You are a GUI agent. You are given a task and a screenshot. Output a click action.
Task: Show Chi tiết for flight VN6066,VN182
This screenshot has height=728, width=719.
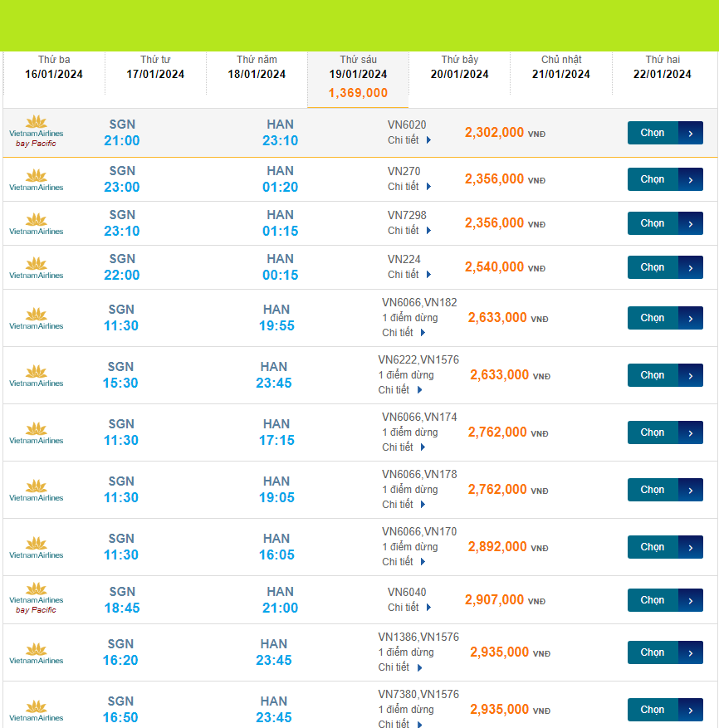pos(404,333)
